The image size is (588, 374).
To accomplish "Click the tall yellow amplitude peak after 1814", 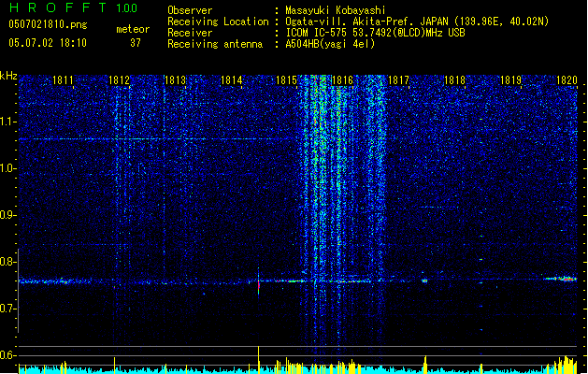I will [x=258, y=360].
